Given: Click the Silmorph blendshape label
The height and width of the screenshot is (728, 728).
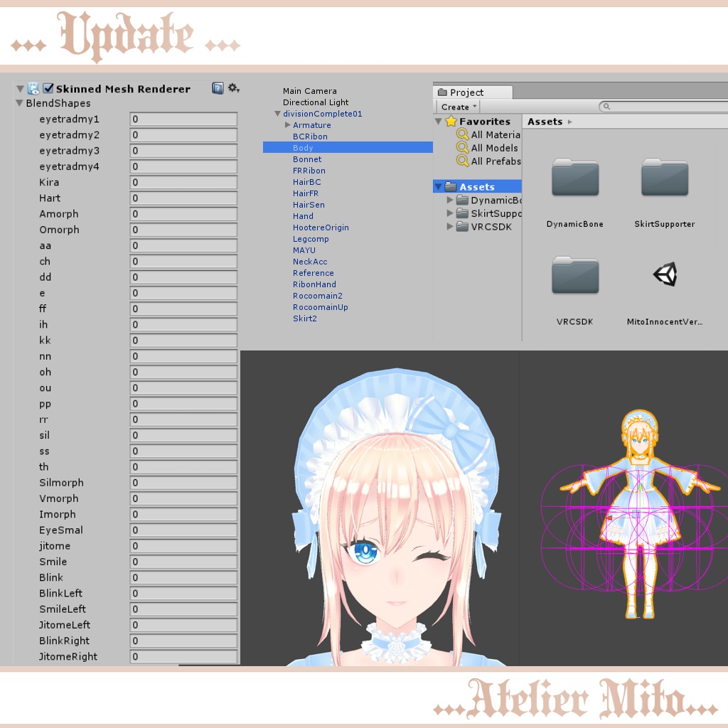Looking at the screenshot, I should click(x=61, y=483).
